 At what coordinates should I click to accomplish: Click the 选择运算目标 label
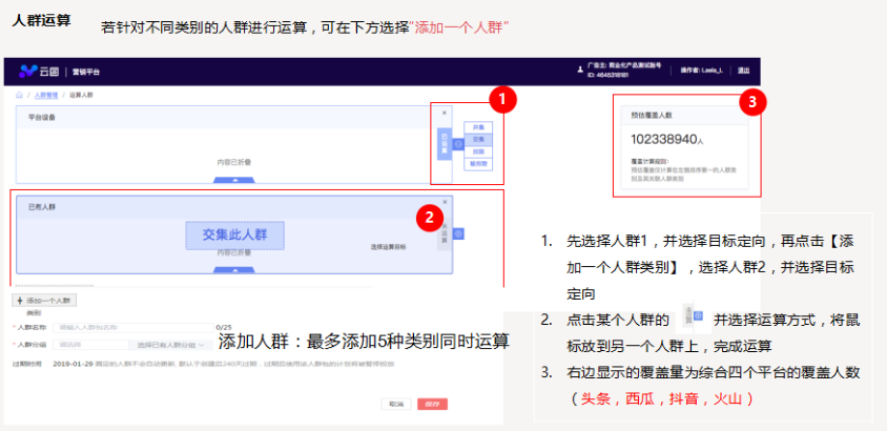pos(388,247)
